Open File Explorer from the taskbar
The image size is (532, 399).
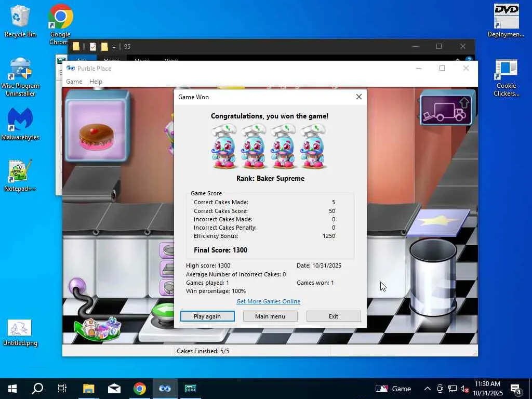click(88, 389)
